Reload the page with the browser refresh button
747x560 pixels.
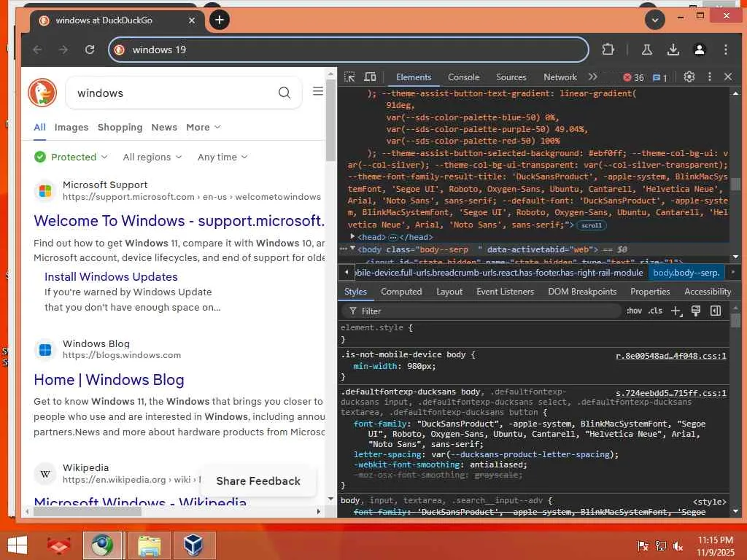[89, 50]
